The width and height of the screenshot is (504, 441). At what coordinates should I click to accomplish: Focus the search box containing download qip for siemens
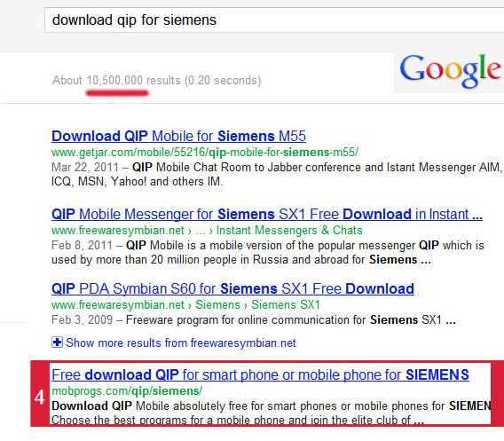click(x=274, y=20)
